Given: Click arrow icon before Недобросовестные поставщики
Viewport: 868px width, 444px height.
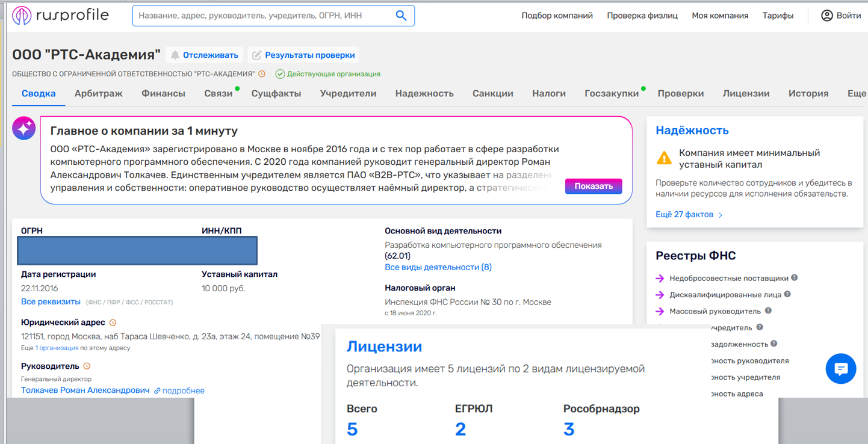Looking at the screenshot, I should point(660,279).
